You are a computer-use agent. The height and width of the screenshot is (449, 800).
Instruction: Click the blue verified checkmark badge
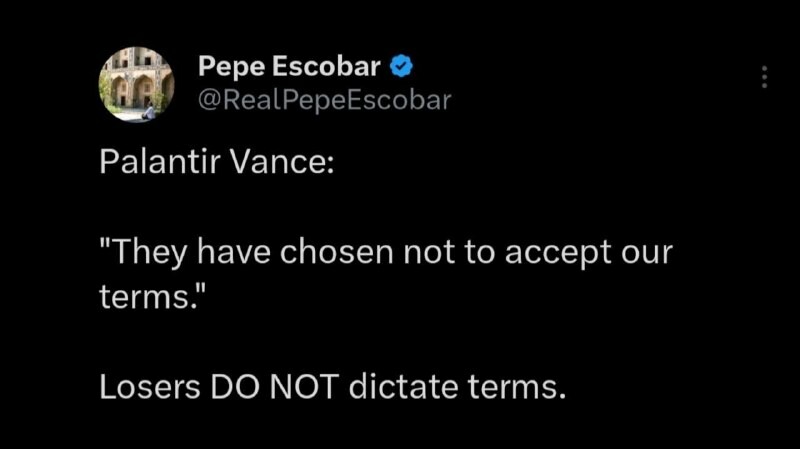(x=402, y=67)
